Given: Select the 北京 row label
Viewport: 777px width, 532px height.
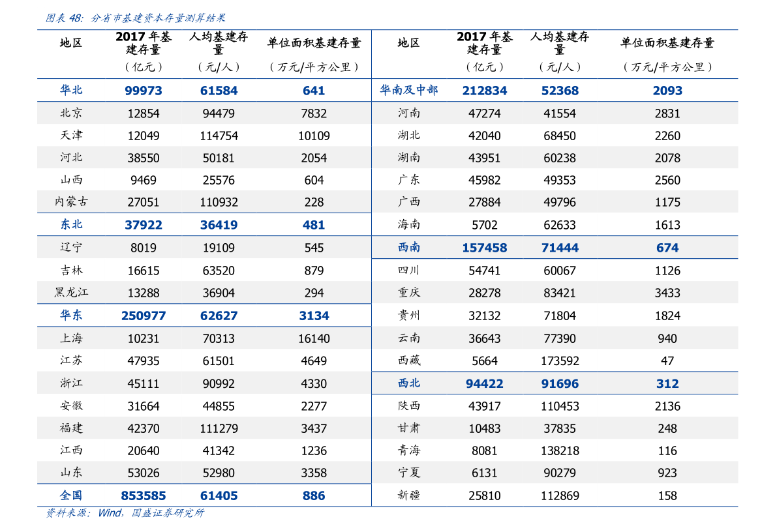Looking at the screenshot, I should (71, 113).
